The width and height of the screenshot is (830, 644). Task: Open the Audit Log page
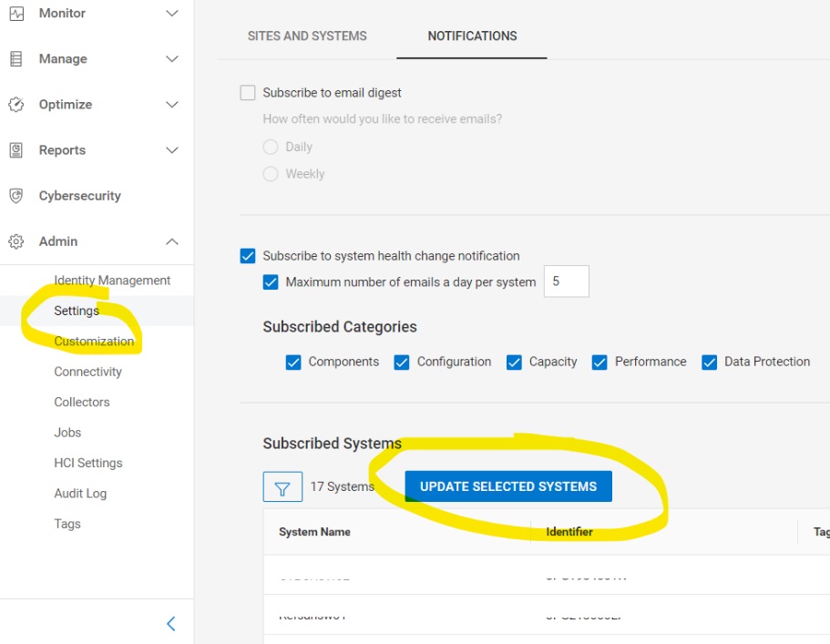tap(80, 494)
